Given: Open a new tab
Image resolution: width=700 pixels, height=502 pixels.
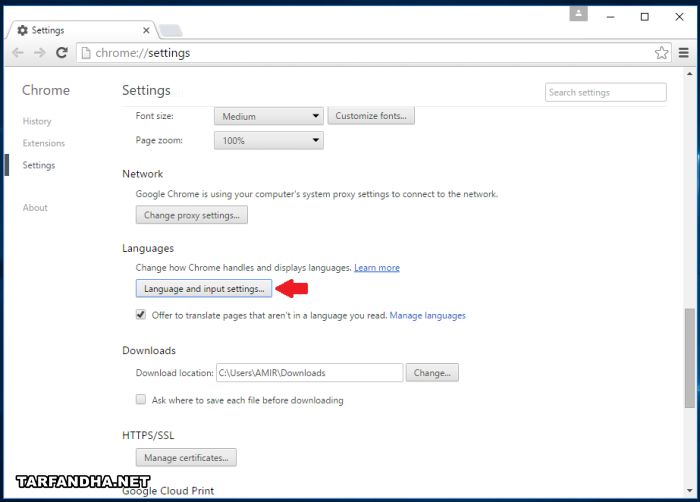Looking at the screenshot, I should click(170, 30).
